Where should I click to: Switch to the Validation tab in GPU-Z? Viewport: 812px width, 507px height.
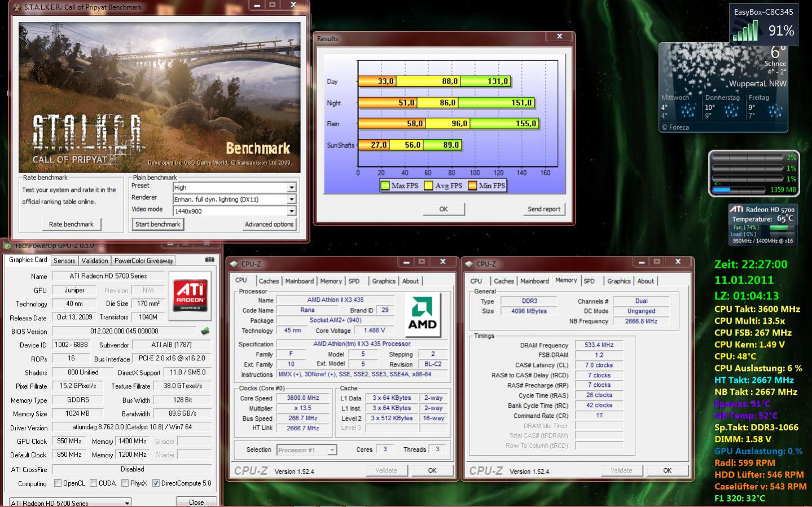coord(95,261)
